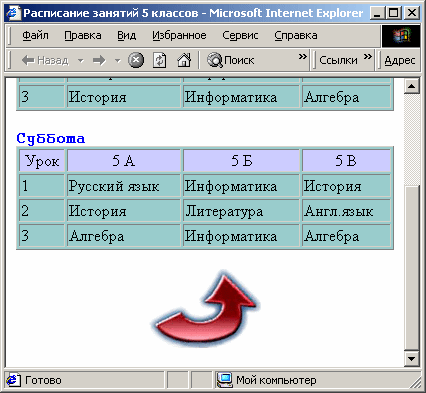This screenshot has width=426, height=393.
Task: Open the Избранное menu
Action: tap(179, 35)
